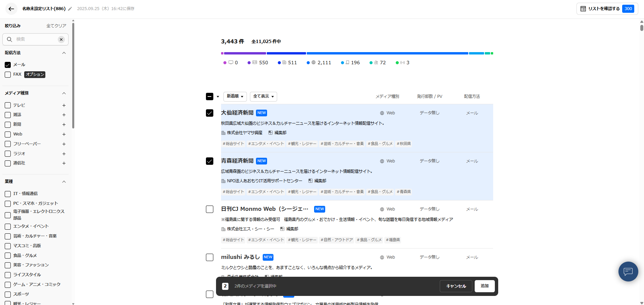This screenshot has height=305, width=644.
Task: Click 全てクリア to reset filters
Action: pos(56,26)
